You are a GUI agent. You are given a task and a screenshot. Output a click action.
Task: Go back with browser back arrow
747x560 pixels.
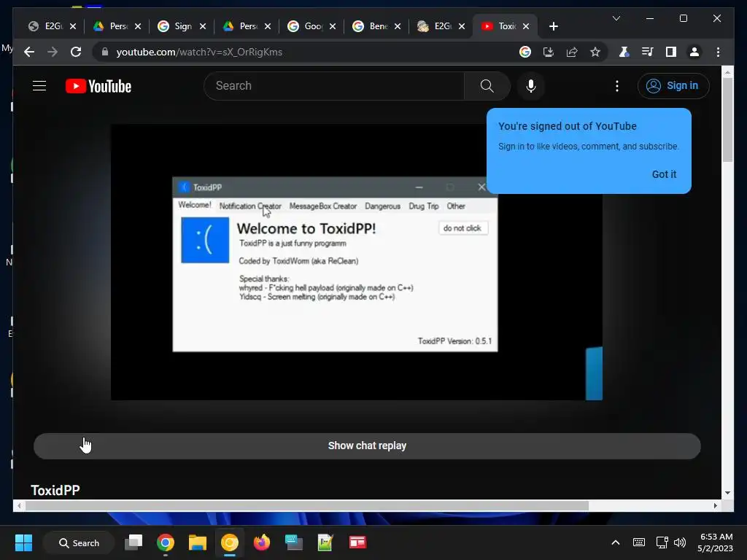(29, 52)
